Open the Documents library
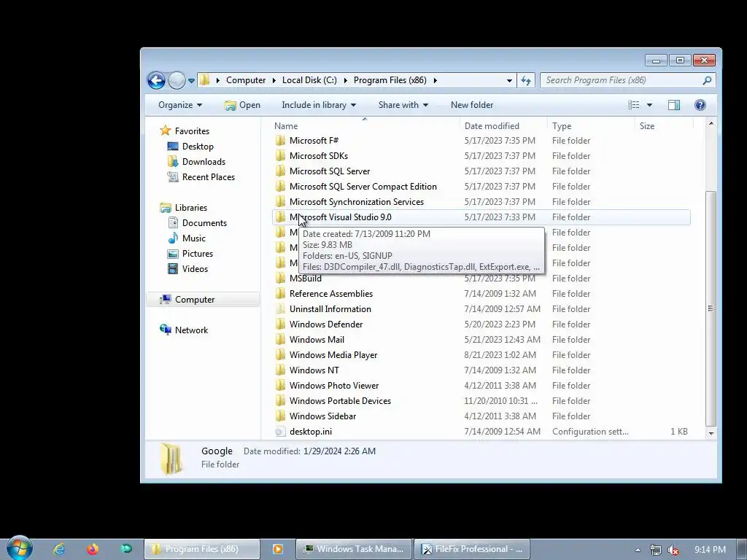 point(204,223)
